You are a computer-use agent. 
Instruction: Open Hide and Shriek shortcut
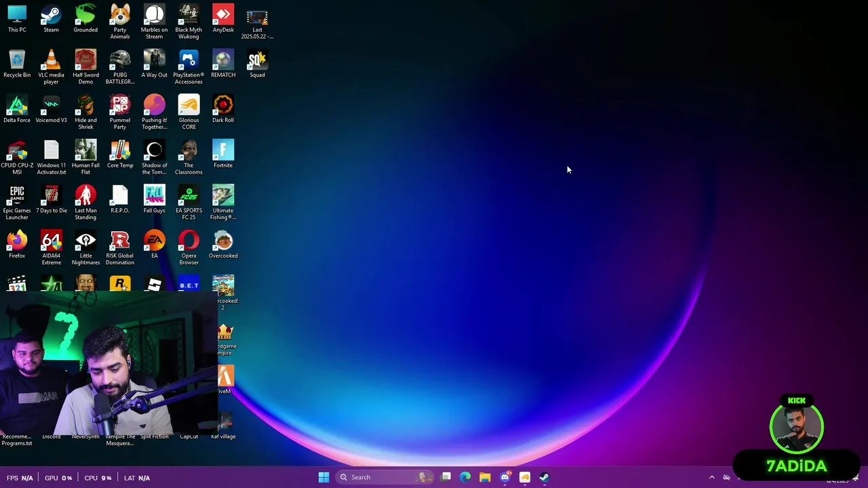pyautogui.click(x=85, y=113)
